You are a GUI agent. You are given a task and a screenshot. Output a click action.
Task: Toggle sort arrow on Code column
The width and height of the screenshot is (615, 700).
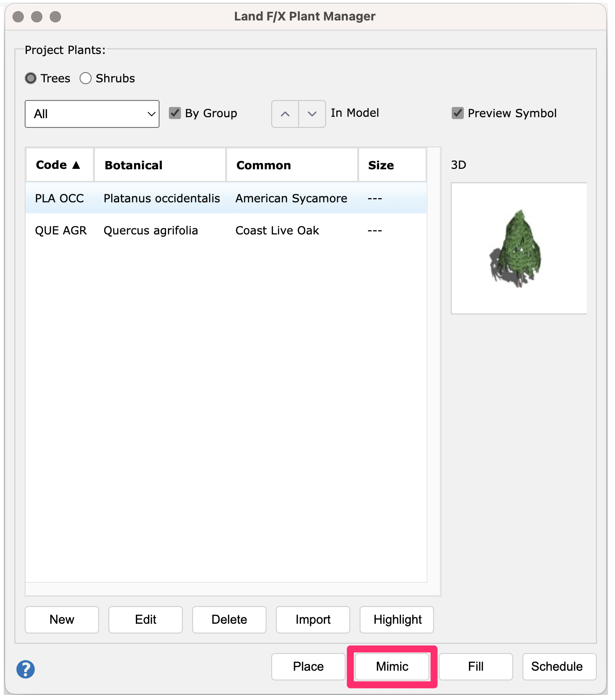coord(76,165)
